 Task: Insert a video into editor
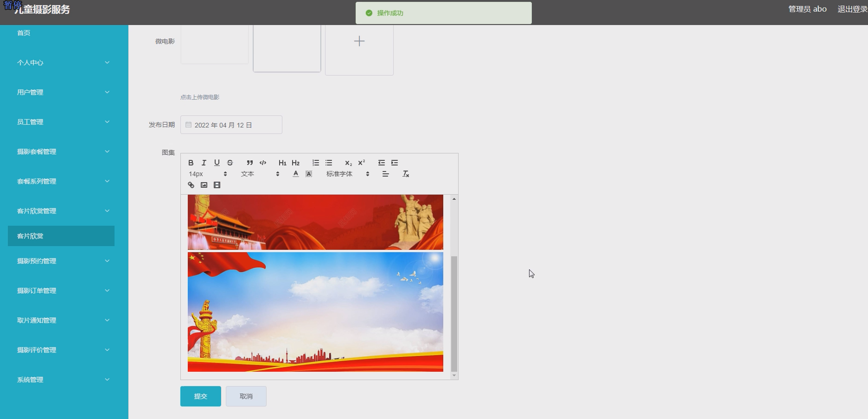pos(217,185)
